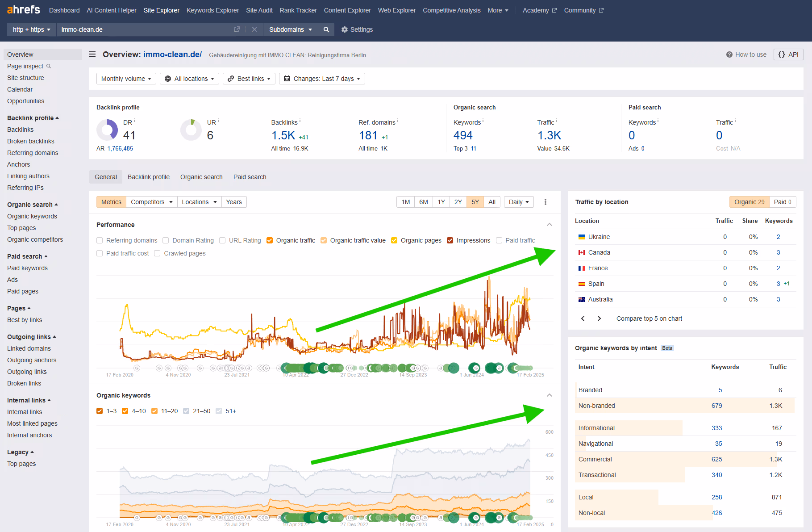Click the API button
Viewport: 812px width, 532px height.
[788, 54]
